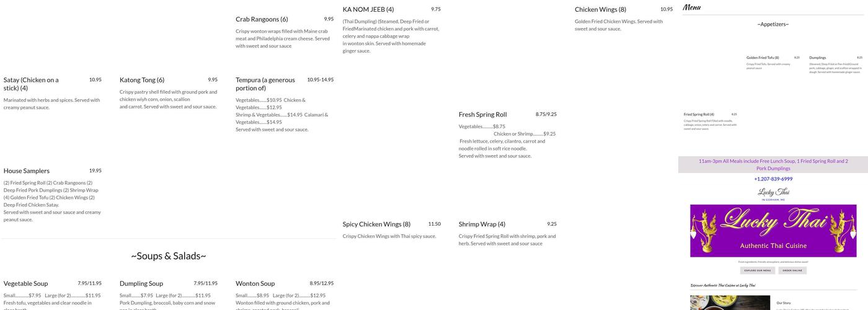This screenshot has width=868, height=310.
Task: Select the House Samplers item
Action: [27, 171]
